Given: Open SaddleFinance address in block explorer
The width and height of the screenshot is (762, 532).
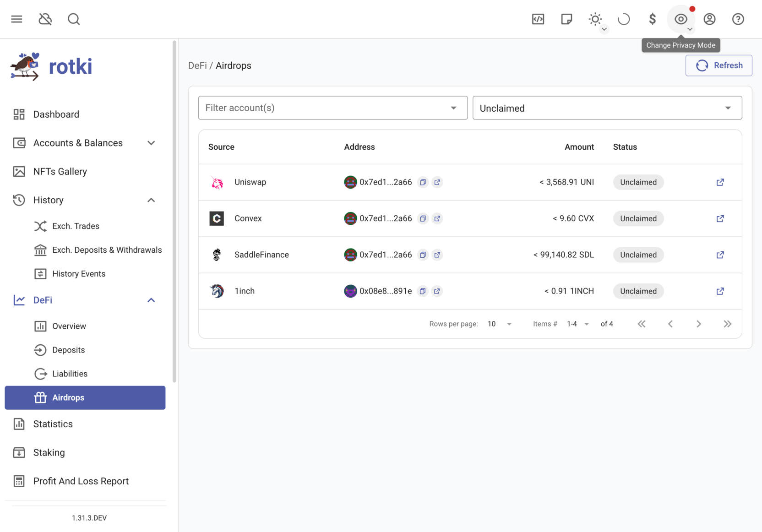Looking at the screenshot, I should click(437, 255).
